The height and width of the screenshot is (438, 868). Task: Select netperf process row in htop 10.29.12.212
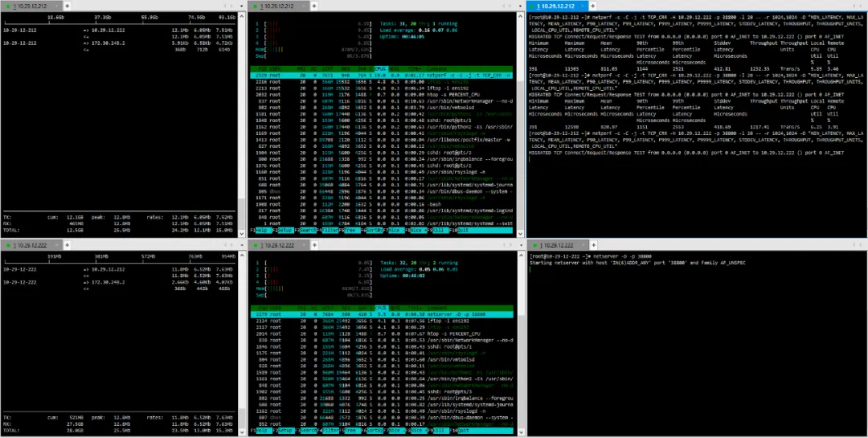[x=382, y=76]
